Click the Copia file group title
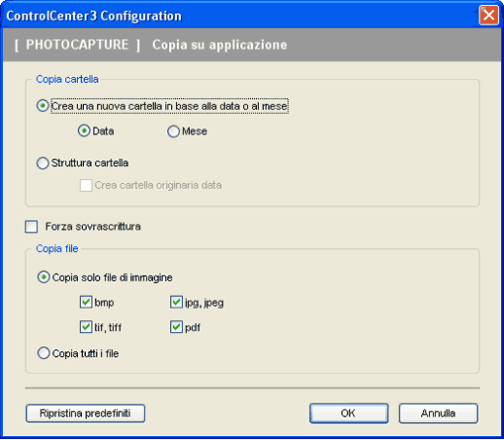Image resolution: width=504 pixels, height=440 pixels. 57,248
